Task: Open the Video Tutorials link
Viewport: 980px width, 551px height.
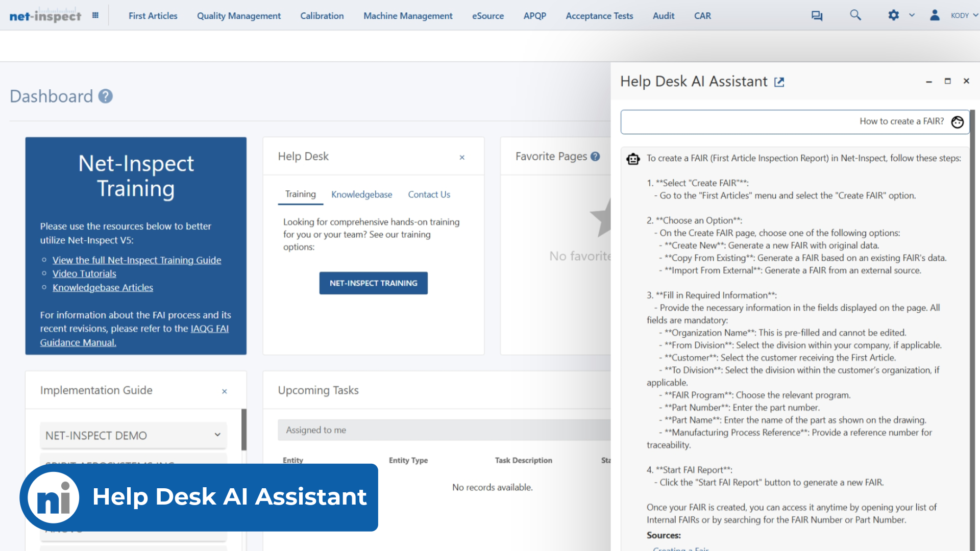Action: (x=84, y=273)
